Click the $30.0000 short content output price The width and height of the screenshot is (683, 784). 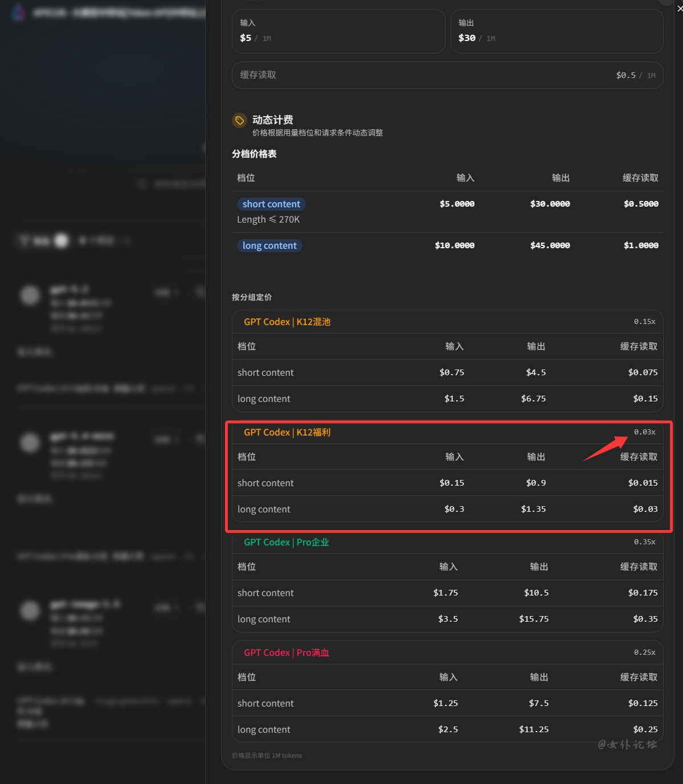tap(550, 204)
